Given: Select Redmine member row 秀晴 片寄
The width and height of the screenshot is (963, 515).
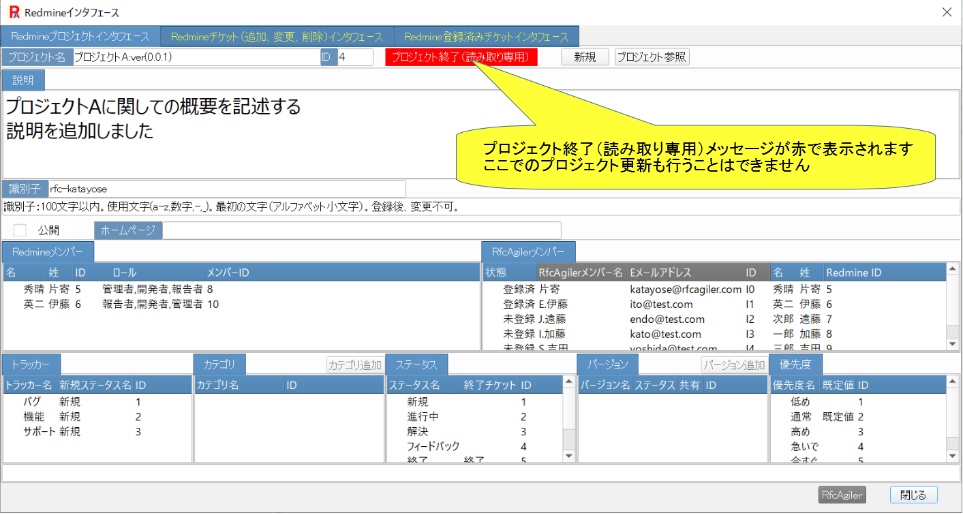Looking at the screenshot, I should point(241,289).
